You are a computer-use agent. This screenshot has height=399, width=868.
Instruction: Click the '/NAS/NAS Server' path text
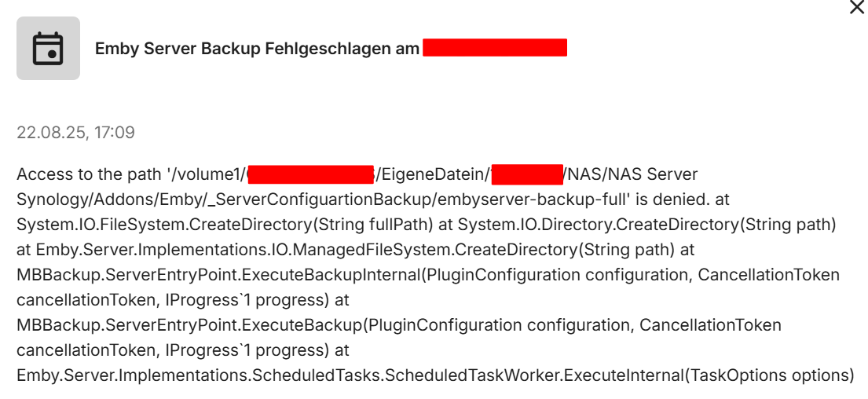[x=619, y=174]
